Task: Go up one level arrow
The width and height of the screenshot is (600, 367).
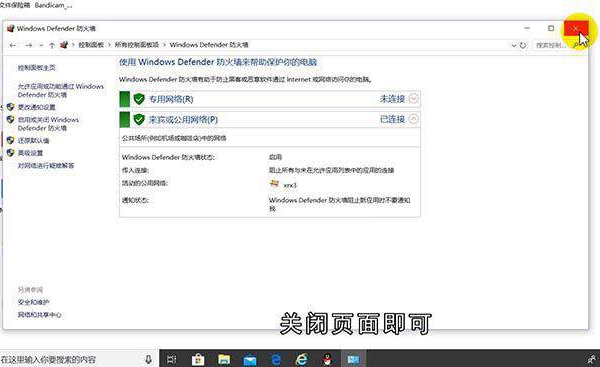Action: pyautogui.click(x=52, y=45)
